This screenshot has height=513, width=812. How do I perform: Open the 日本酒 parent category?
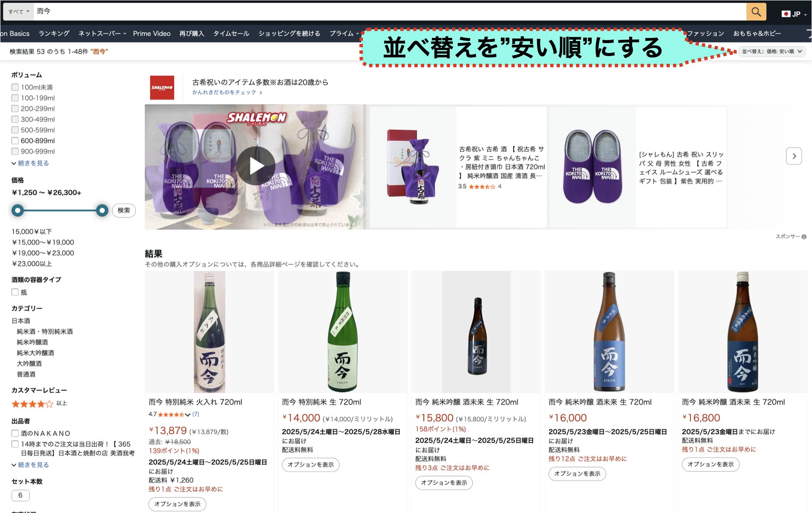21,321
